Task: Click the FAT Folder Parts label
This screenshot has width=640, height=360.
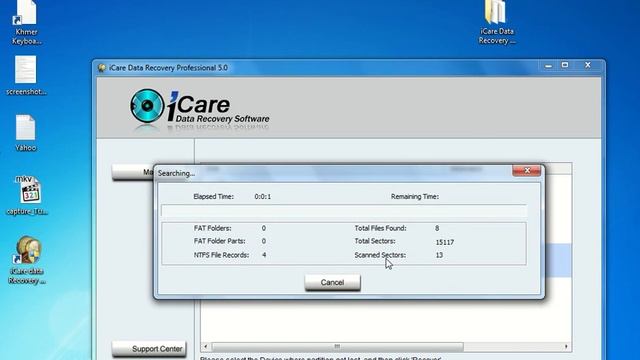Action: click(x=220, y=241)
